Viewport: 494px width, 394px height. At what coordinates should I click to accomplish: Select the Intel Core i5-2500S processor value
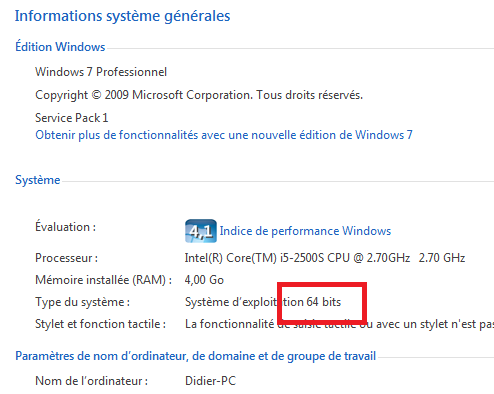click(x=325, y=258)
